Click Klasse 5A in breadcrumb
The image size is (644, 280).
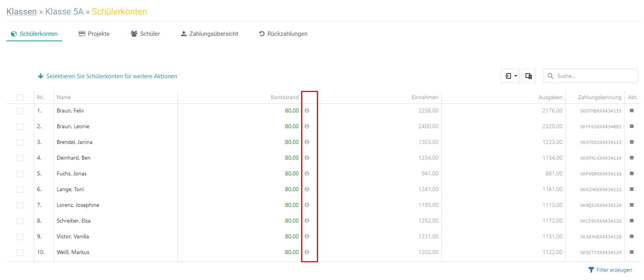[x=65, y=12]
